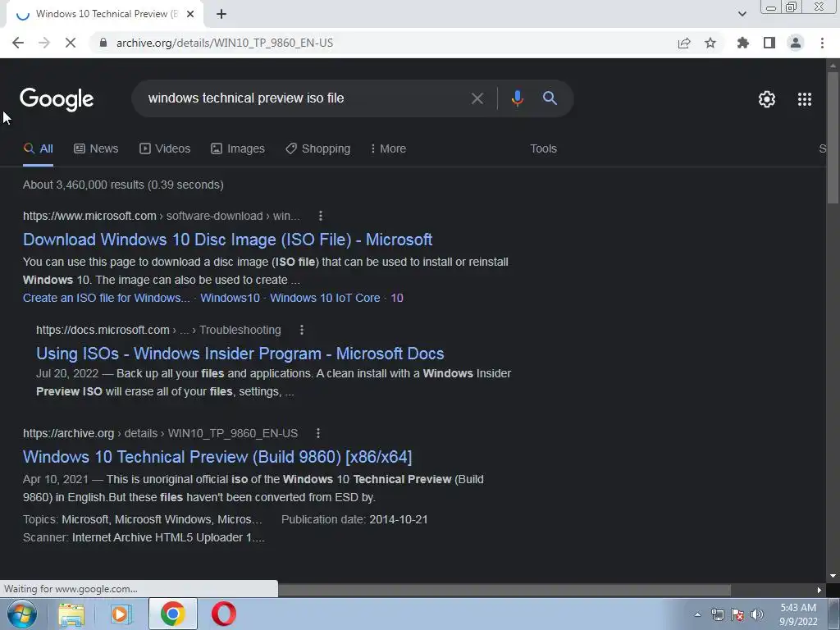
Task: Click the Chrome taskbar icon
Action: click(172, 614)
